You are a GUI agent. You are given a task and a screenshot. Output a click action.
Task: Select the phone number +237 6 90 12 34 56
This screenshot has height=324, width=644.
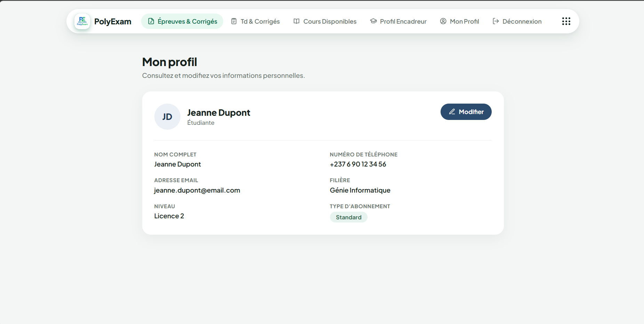[x=358, y=164]
